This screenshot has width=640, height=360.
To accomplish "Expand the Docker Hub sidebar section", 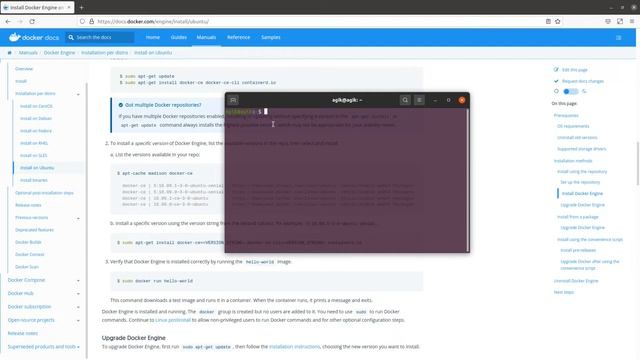I will point(78,293).
